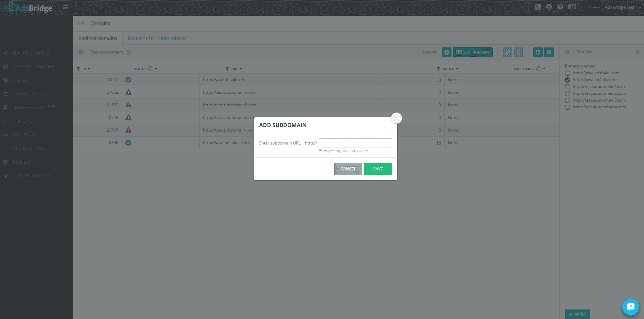The width and height of the screenshot is (644, 319).
Task: Click help icon next to Redirect domains
Action: [128, 52]
